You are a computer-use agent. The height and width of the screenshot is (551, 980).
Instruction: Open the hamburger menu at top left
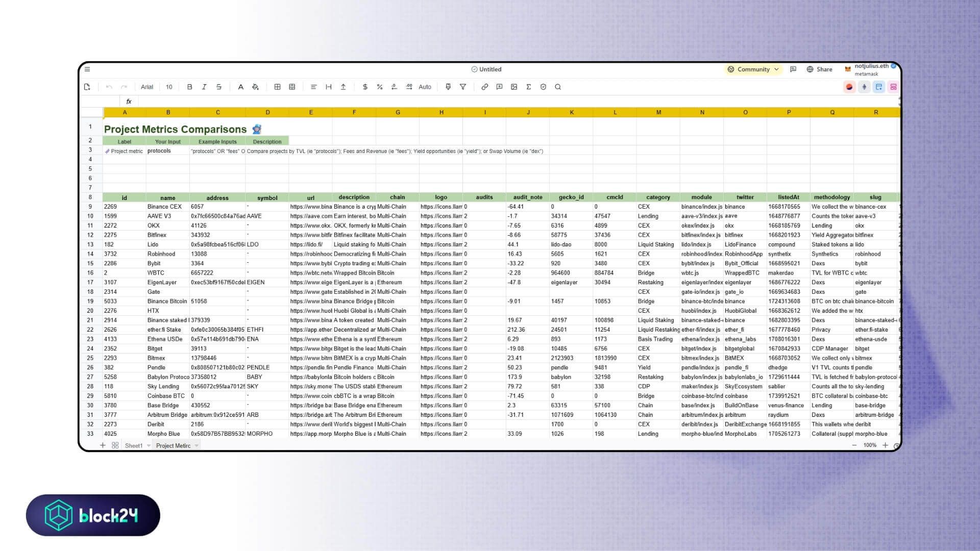click(x=87, y=69)
